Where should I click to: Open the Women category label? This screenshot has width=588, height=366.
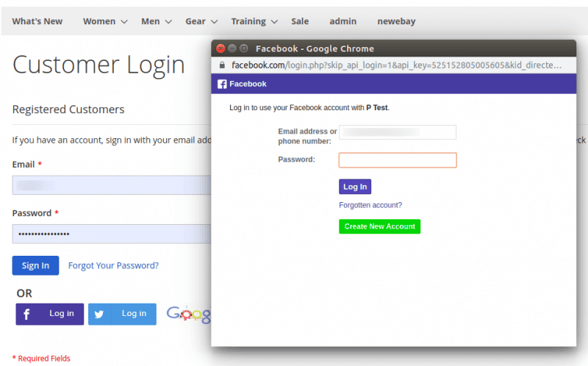tap(99, 21)
